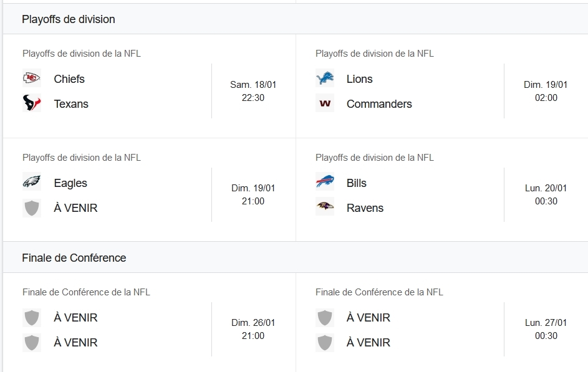Click the Playoffs de division section header

click(69, 19)
